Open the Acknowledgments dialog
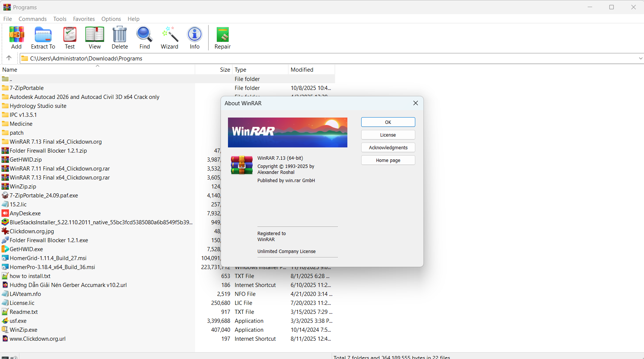 (388, 147)
